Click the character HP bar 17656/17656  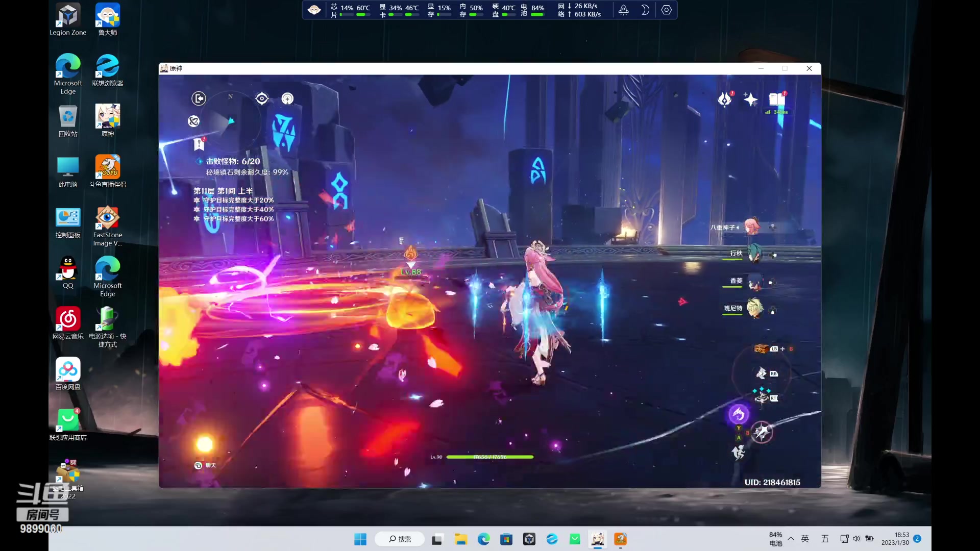pos(489,457)
